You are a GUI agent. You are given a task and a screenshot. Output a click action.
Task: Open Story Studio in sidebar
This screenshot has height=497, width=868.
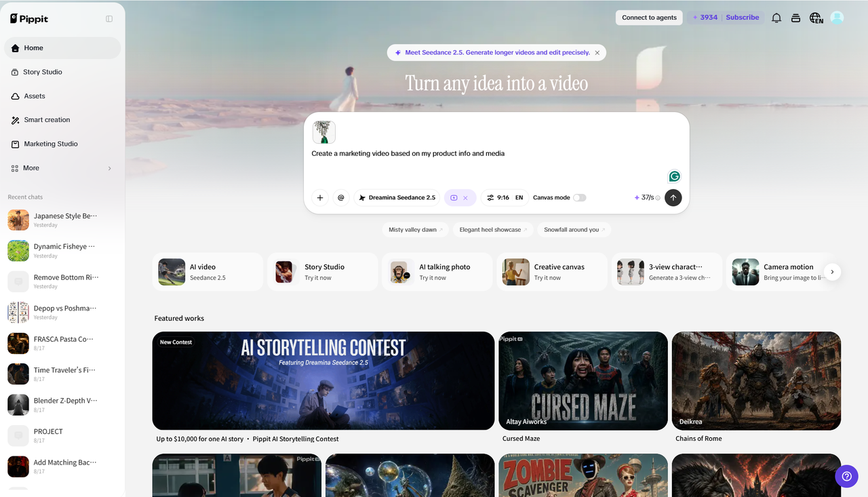pyautogui.click(x=62, y=72)
